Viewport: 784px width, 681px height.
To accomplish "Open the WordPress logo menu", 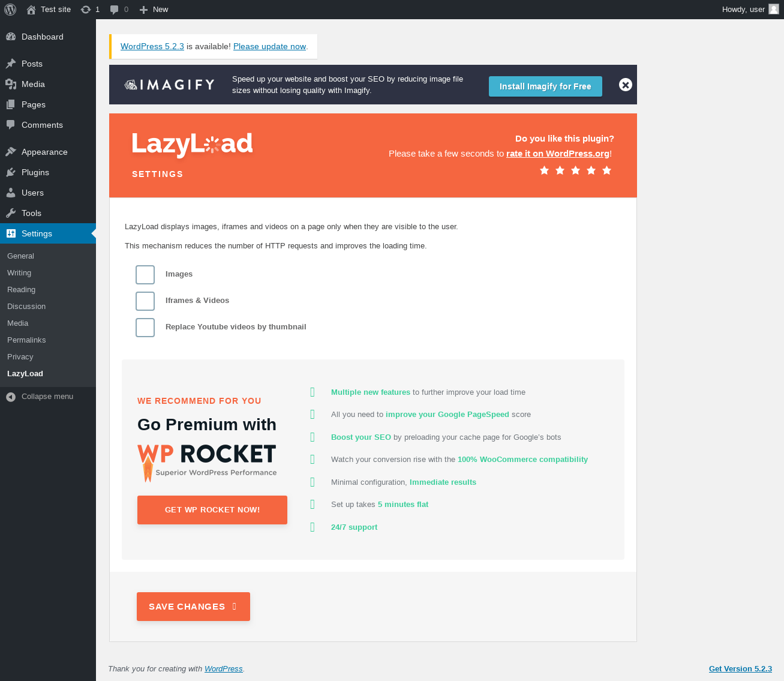I will tap(10, 10).
